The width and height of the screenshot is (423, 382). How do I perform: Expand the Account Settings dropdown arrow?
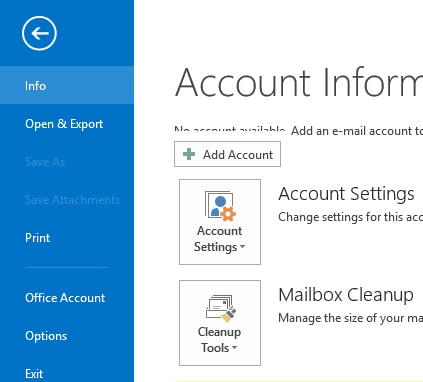pos(242,247)
